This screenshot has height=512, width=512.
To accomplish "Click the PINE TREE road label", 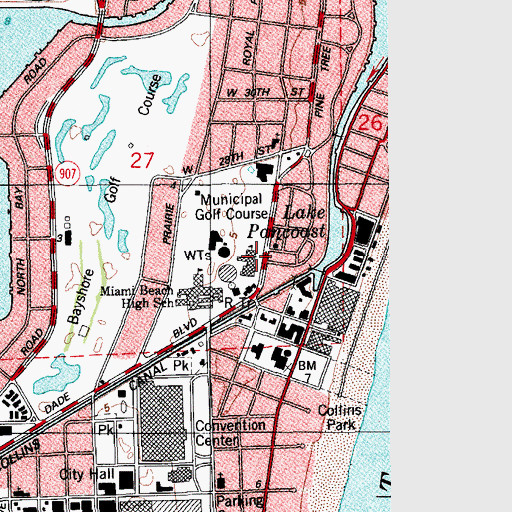I will click(x=322, y=82).
